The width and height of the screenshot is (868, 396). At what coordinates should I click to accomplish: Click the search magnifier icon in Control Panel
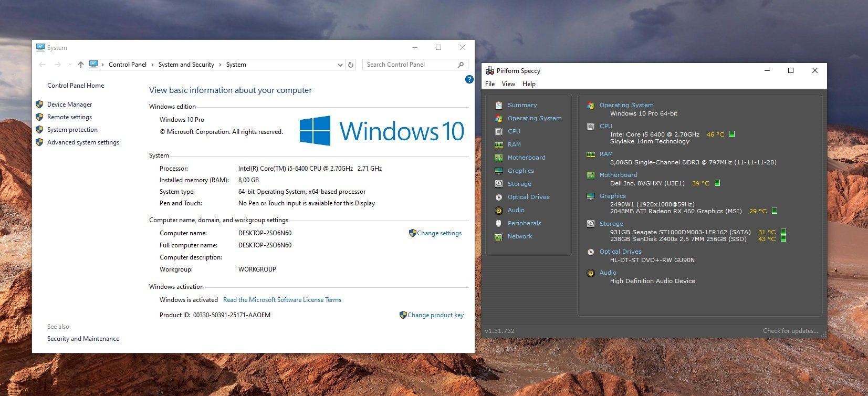click(x=461, y=65)
